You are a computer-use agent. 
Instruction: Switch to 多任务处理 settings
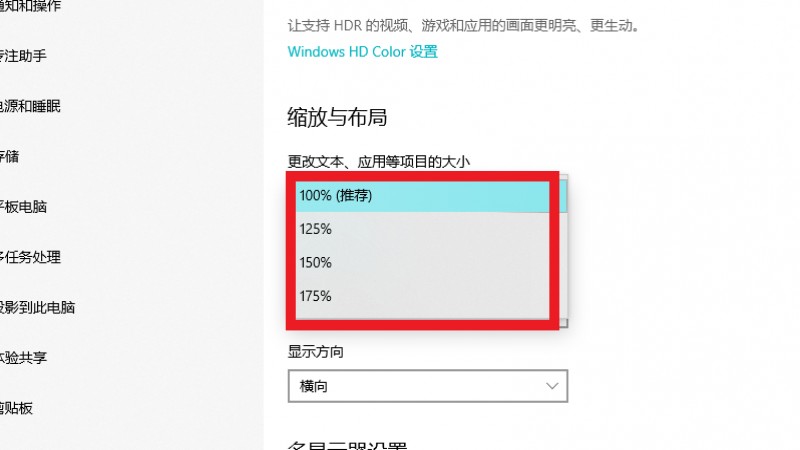[30, 257]
